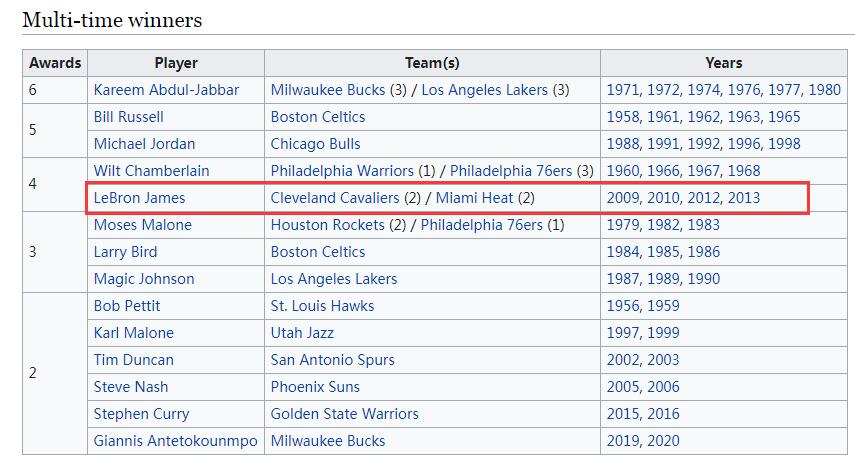Click the Los Angeles Lakers link for Kareem

485,90
